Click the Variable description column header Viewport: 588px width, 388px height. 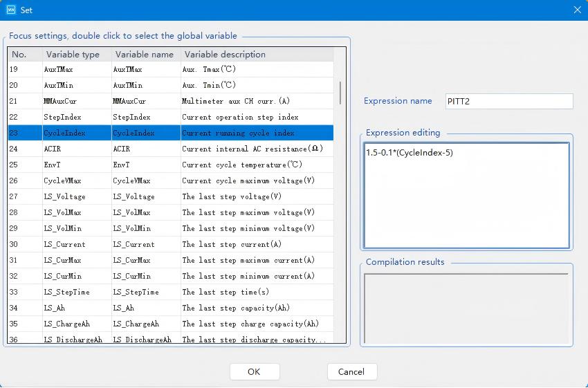tap(257, 55)
